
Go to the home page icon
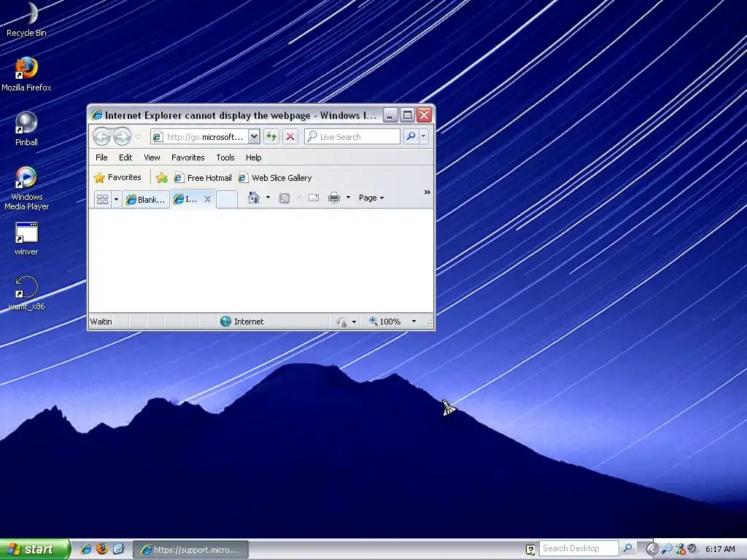coord(253,198)
